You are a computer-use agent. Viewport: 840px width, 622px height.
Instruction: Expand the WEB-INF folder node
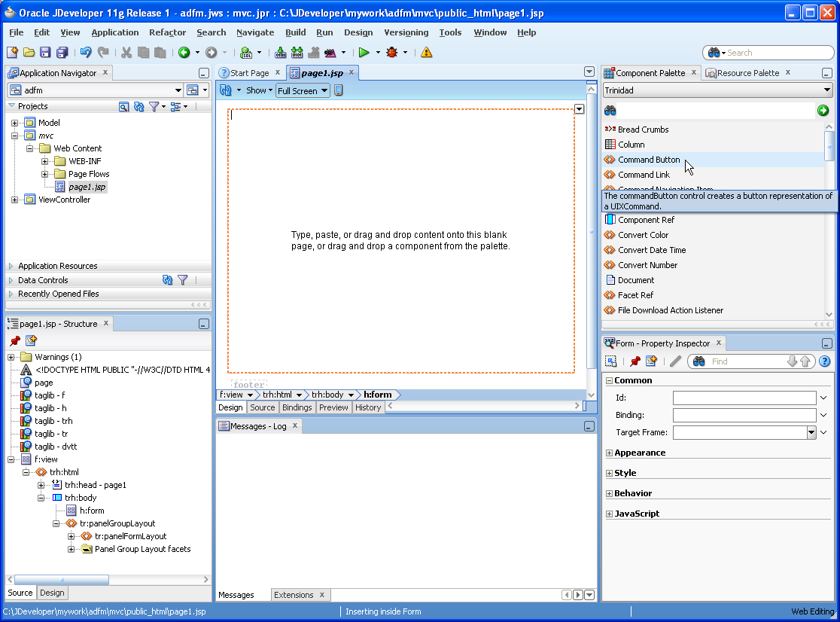point(45,161)
